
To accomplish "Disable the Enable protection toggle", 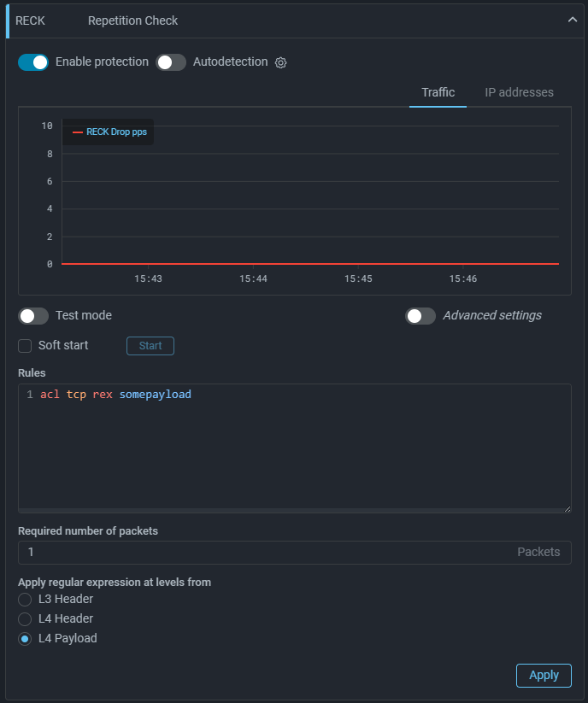I will click(34, 62).
